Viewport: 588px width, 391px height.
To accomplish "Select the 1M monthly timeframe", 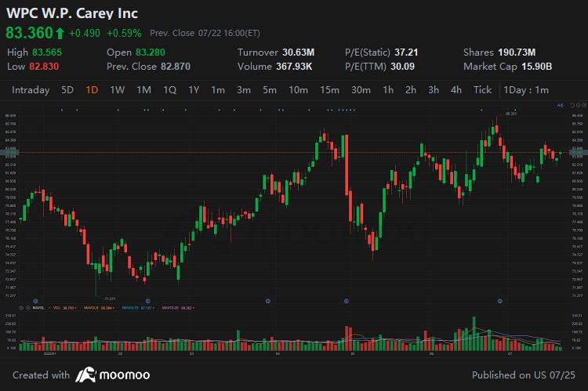I will pos(143,90).
